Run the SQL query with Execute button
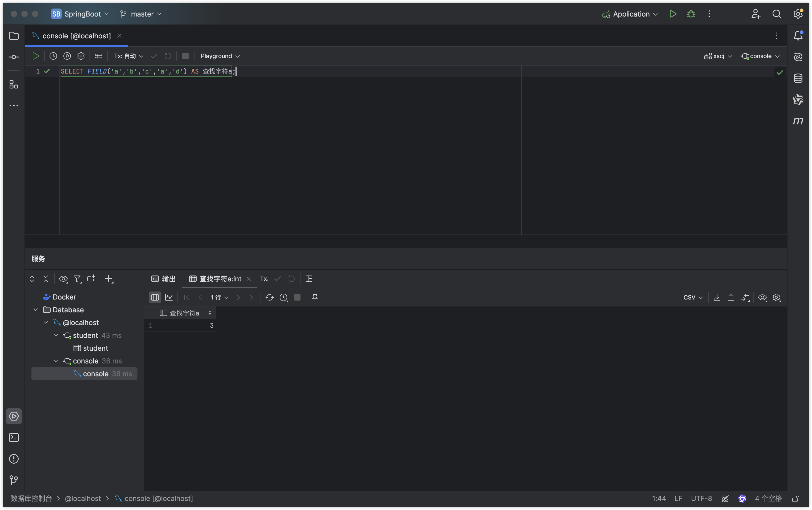812x510 pixels. (x=35, y=56)
